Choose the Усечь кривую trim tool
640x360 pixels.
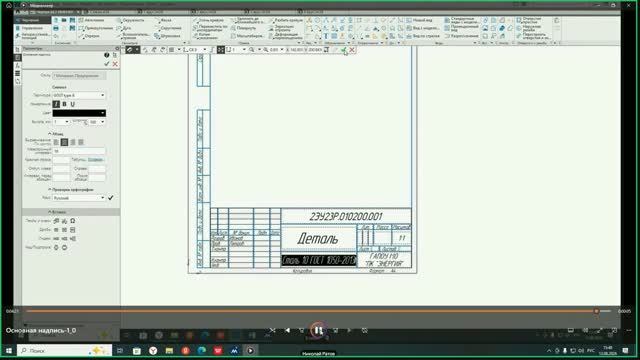[x=208, y=20]
